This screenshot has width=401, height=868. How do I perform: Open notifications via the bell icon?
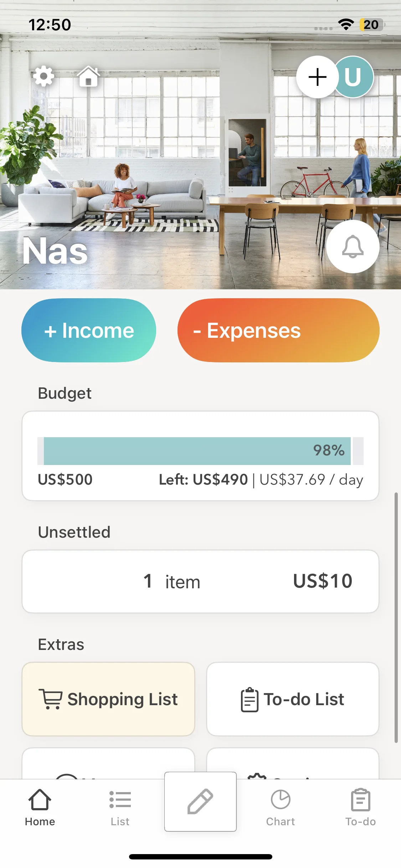click(x=353, y=247)
